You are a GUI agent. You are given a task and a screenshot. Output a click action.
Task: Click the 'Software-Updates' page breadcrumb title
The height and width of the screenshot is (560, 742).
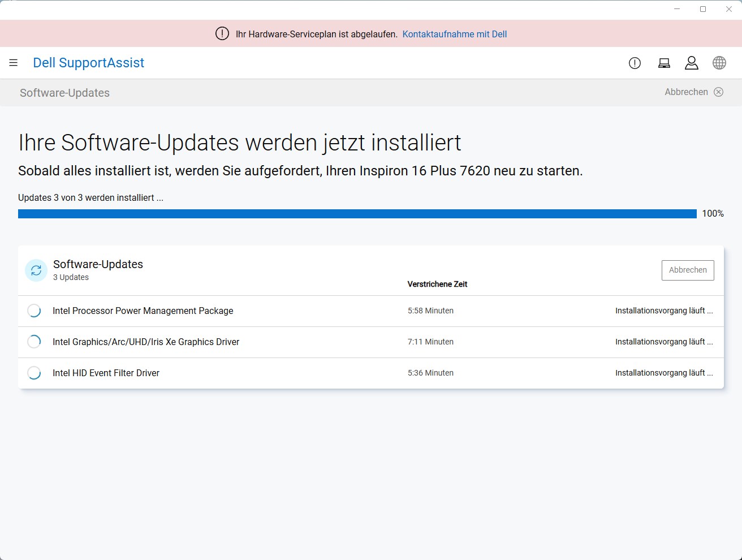pos(64,93)
